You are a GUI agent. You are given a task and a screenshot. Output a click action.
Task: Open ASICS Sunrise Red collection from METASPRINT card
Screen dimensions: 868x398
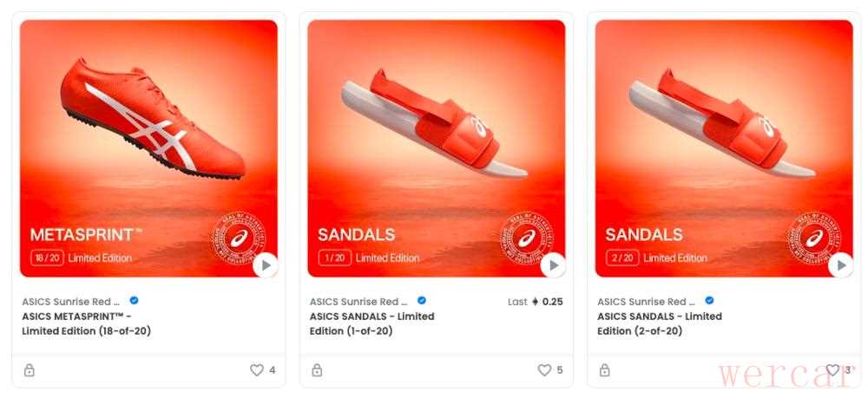tap(71, 302)
